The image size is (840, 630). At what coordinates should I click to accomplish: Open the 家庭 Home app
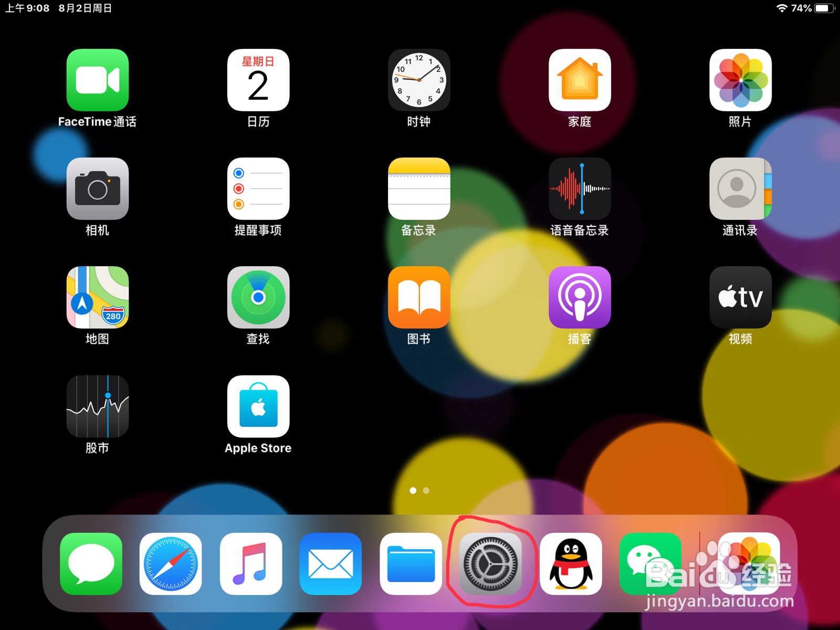[x=580, y=80]
